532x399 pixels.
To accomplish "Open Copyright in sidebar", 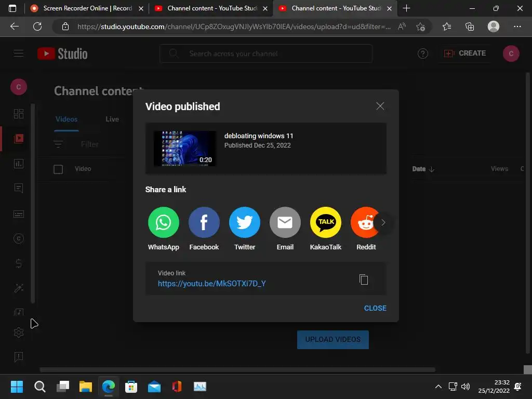I will (x=19, y=238).
